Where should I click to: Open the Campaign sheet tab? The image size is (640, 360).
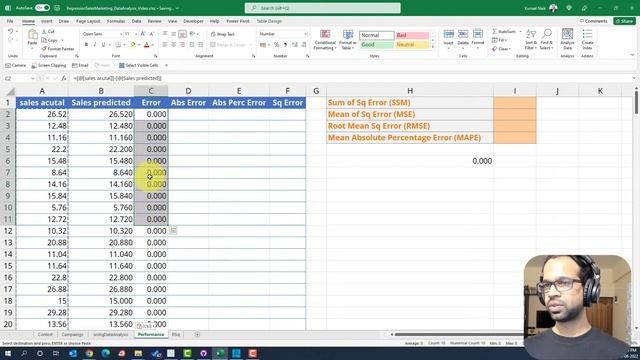pos(72,334)
